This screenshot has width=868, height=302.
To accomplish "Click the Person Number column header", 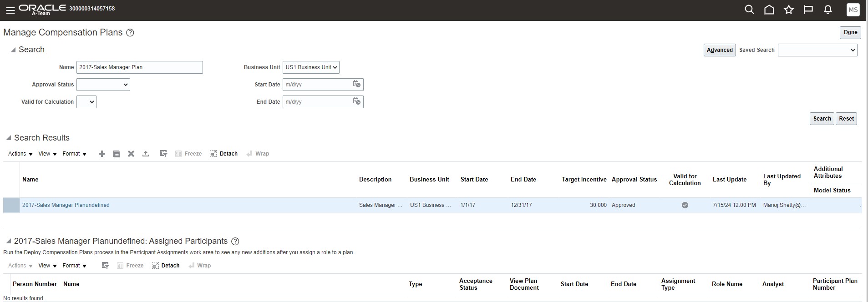I will pyautogui.click(x=35, y=284).
